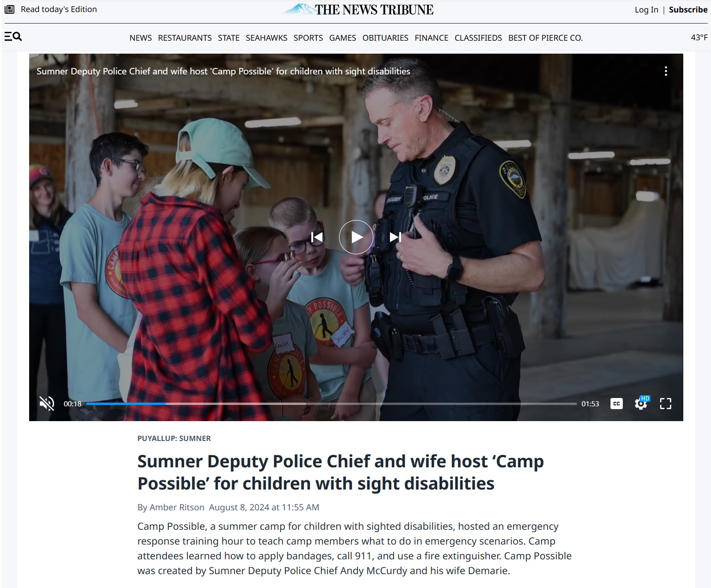Click The News Tribune logo
Screen dimensions: 711x588
point(358,9)
